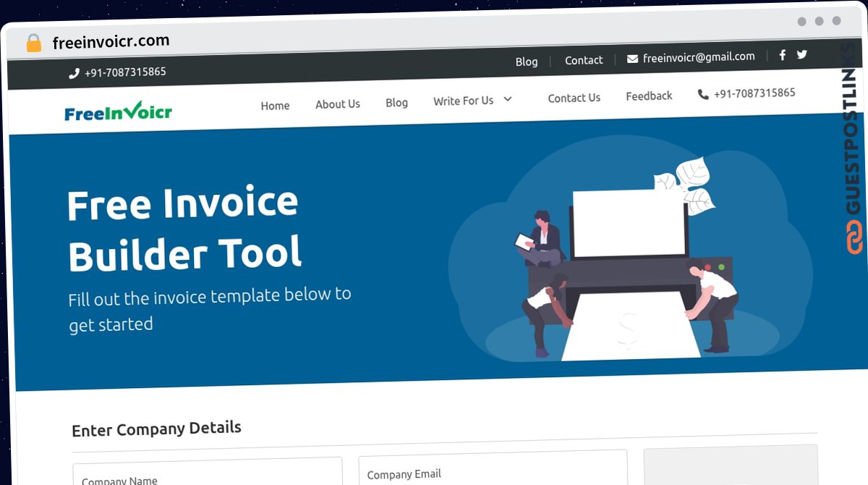Click Blog link in top dark bar
This screenshot has width=868, height=485.
pos(527,62)
